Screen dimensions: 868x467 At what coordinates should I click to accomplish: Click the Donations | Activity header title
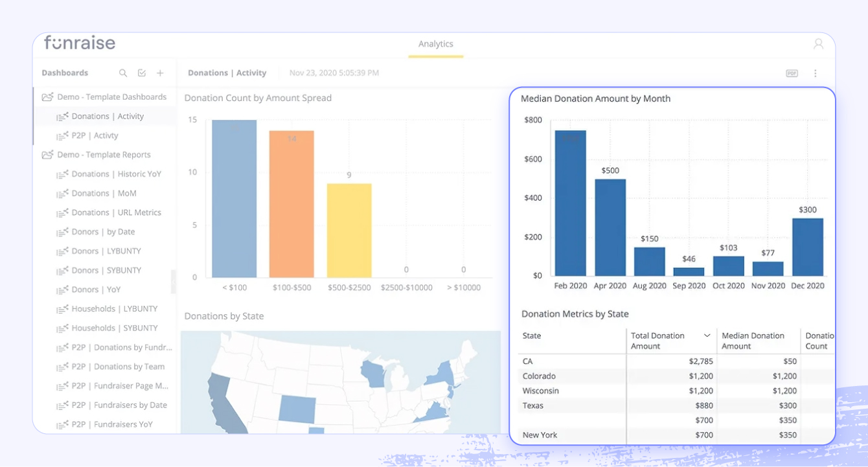coord(227,73)
